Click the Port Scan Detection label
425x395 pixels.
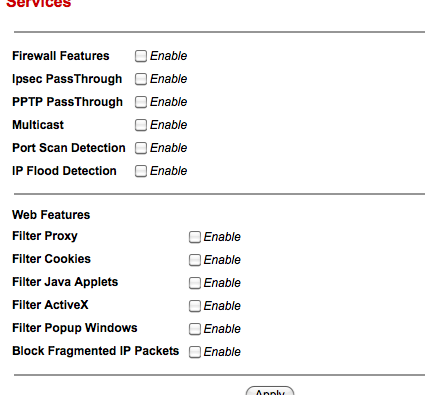(69, 148)
